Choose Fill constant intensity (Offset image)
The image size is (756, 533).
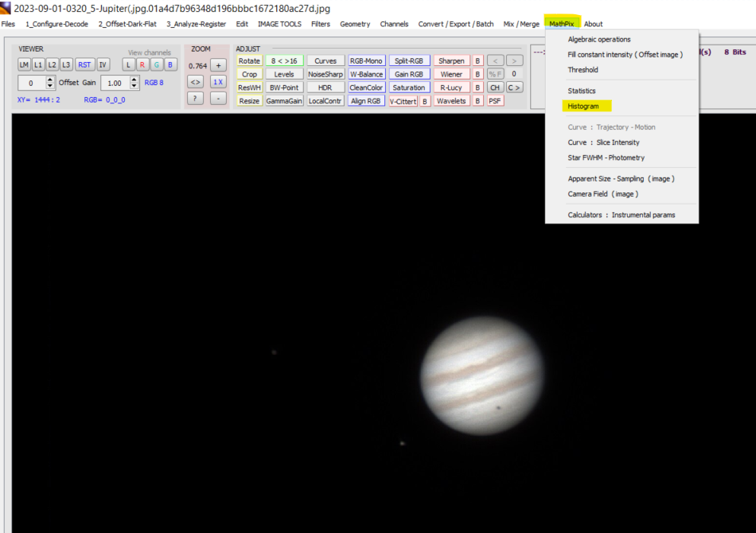coord(625,55)
